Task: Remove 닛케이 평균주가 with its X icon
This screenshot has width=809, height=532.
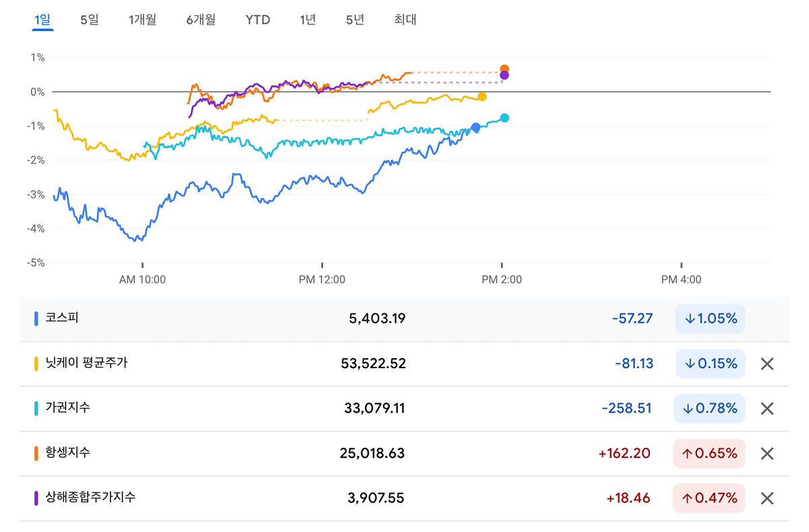Action: (x=767, y=364)
